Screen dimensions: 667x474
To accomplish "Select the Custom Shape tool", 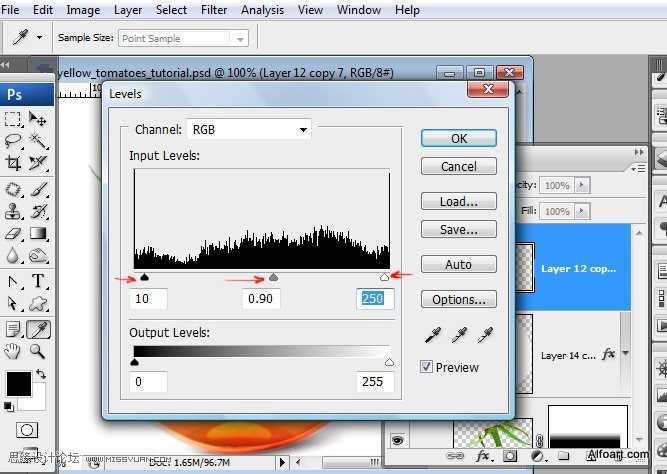I will point(38,303).
